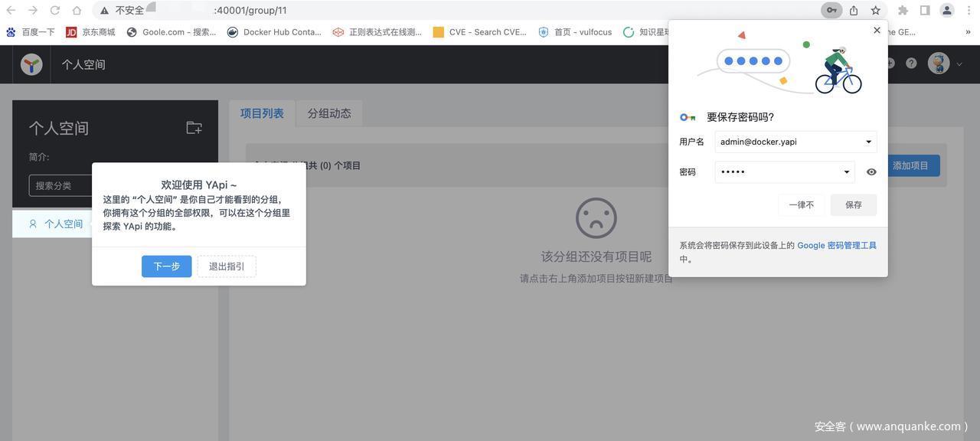Click the add group folder icon
The image size is (980, 441).
click(194, 128)
